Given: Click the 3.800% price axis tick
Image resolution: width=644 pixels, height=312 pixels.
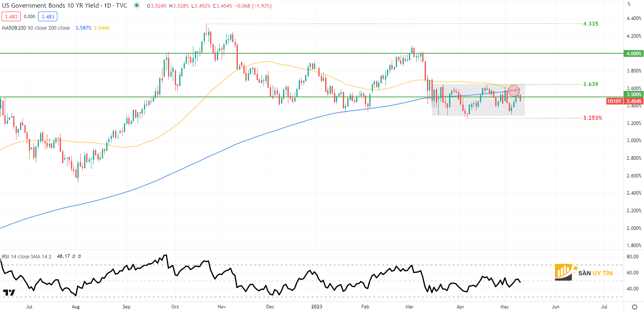Looking at the screenshot, I should click(634, 71).
